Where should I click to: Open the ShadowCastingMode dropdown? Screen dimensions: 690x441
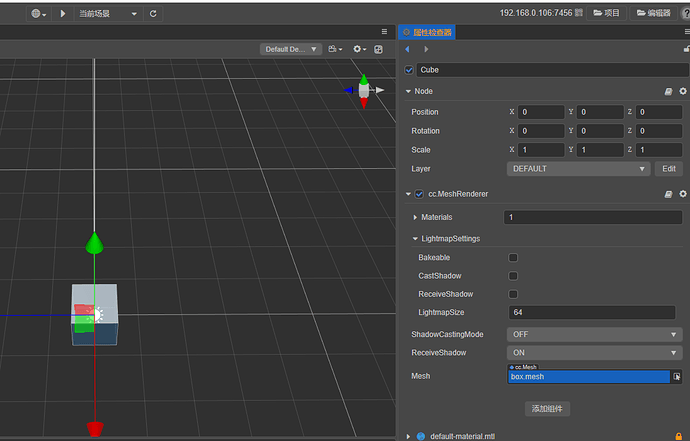point(595,334)
